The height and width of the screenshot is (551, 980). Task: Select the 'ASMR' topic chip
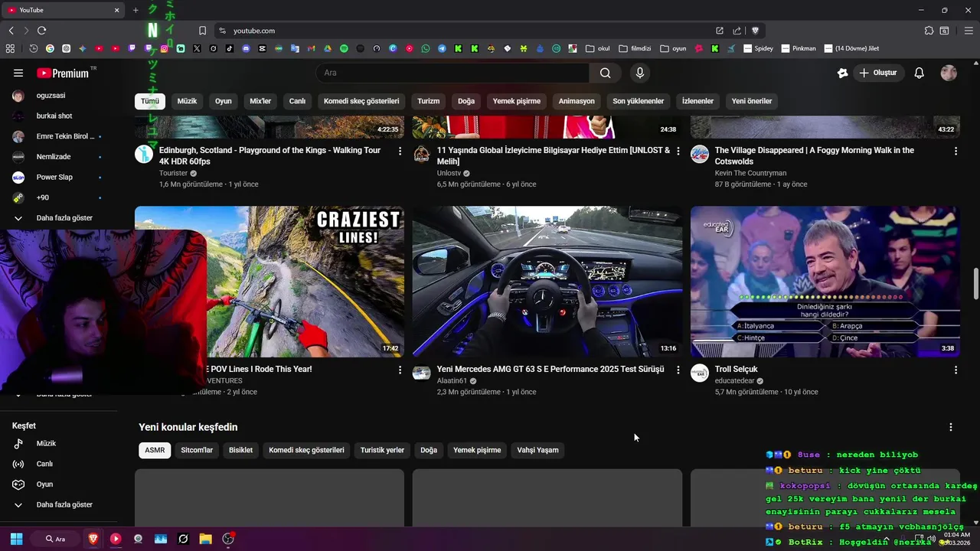pyautogui.click(x=155, y=450)
